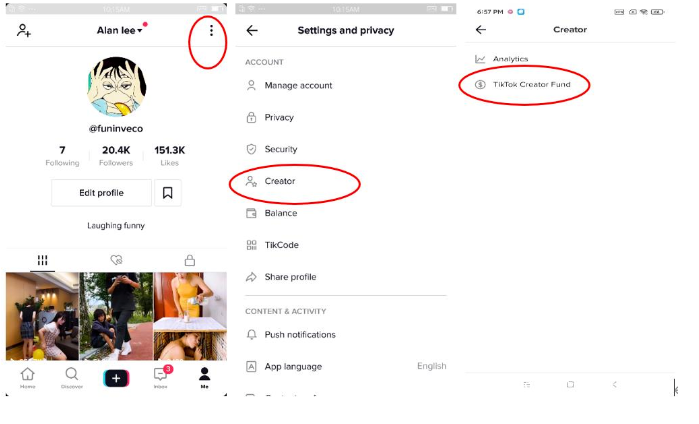Go back from Settings and privacy
The image size is (699, 424).
[251, 31]
